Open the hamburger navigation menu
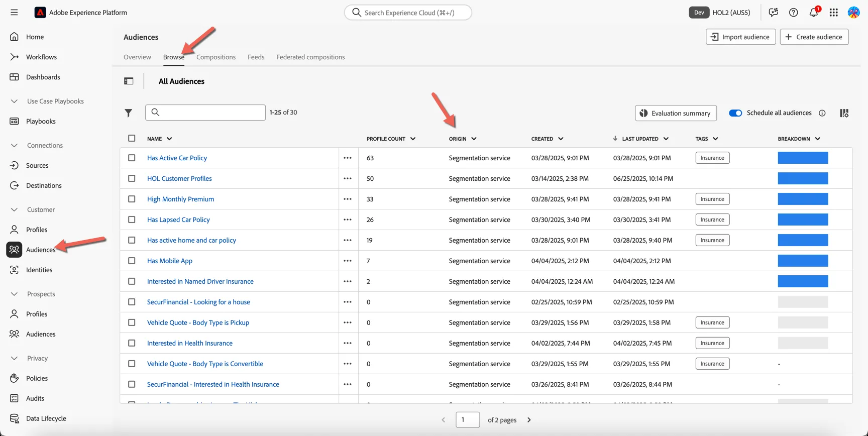868x436 pixels. (14, 13)
